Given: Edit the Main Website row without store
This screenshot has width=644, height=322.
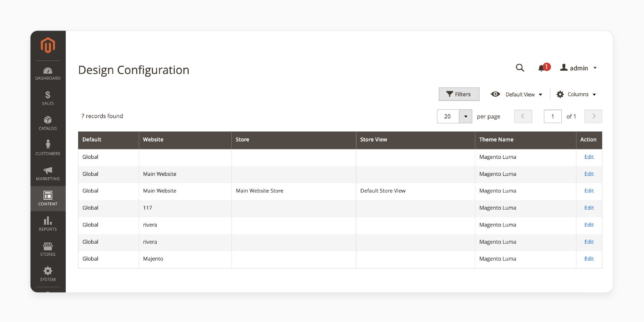Looking at the screenshot, I should point(589,174).
